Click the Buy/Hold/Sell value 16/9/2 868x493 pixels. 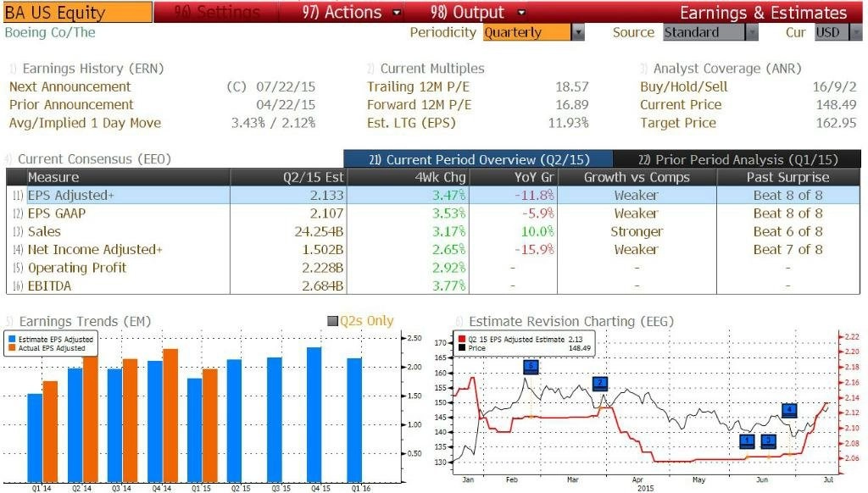click(834, 87)
